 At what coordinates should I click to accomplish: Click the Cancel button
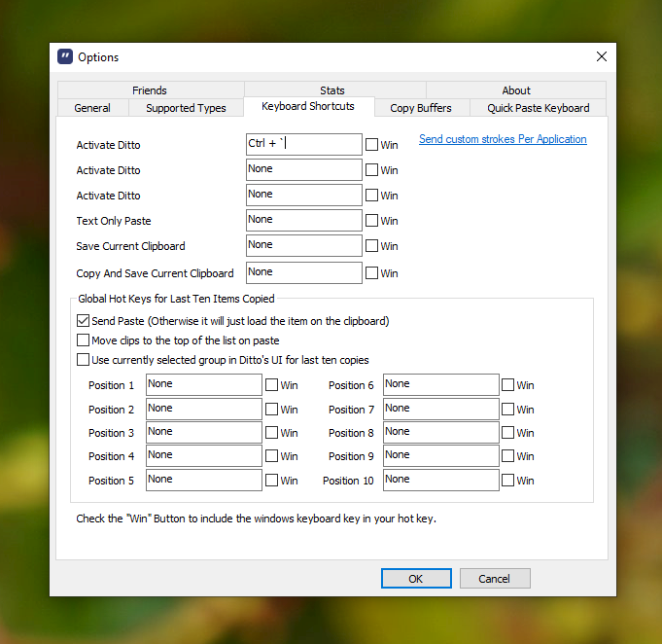click(x=495, y=579)
